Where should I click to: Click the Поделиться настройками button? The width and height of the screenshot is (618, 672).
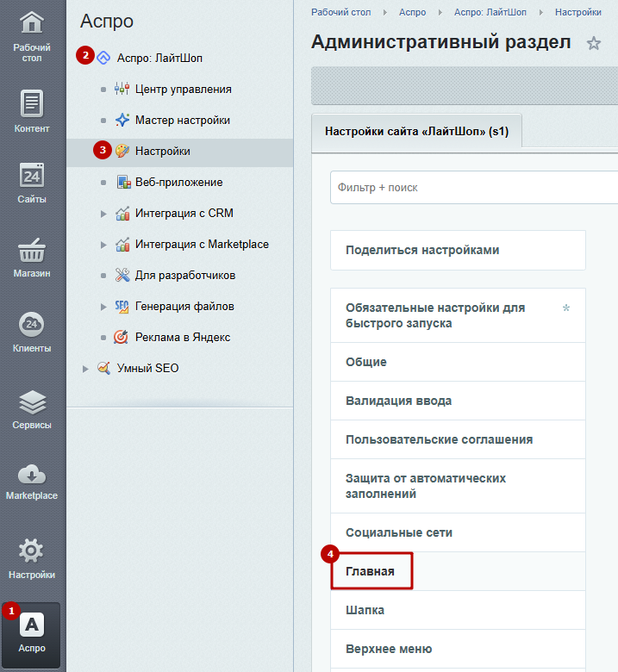coord(422,251)
